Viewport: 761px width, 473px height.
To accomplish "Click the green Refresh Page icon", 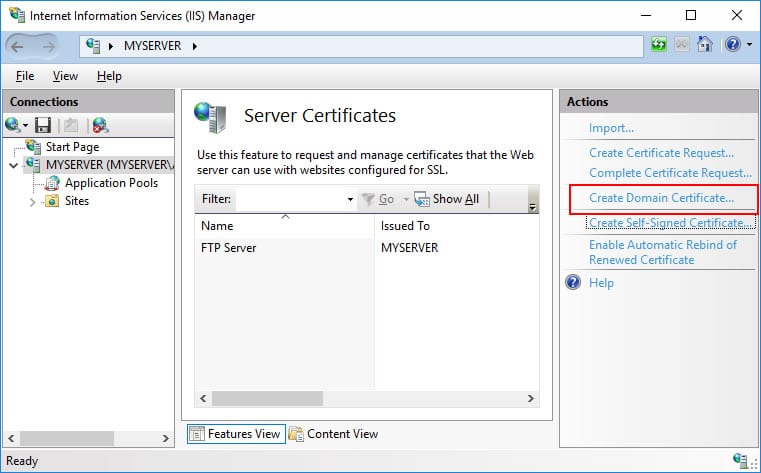I will [659, 45].
